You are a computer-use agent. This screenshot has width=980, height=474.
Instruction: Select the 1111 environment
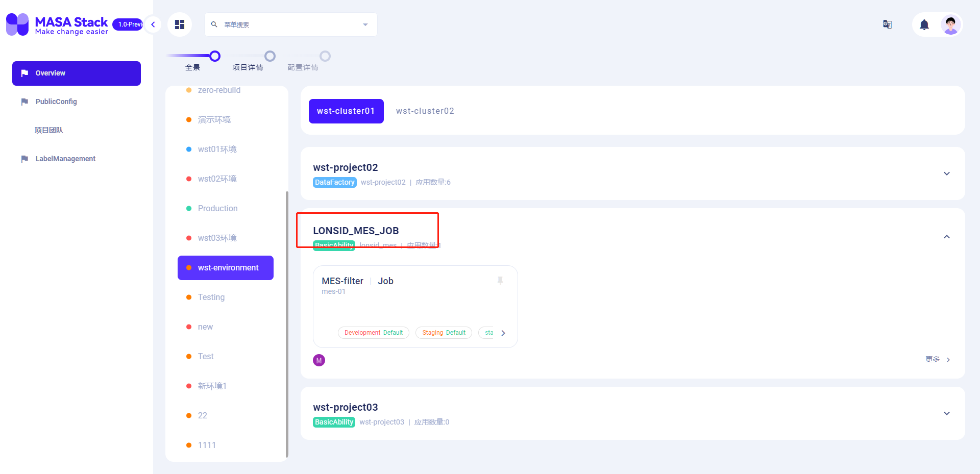[226, 445]
